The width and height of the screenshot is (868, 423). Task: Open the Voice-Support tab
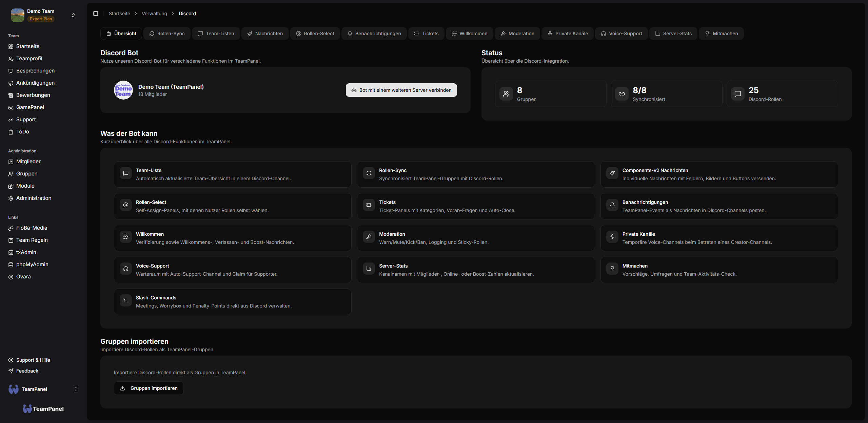pos(622,34)
